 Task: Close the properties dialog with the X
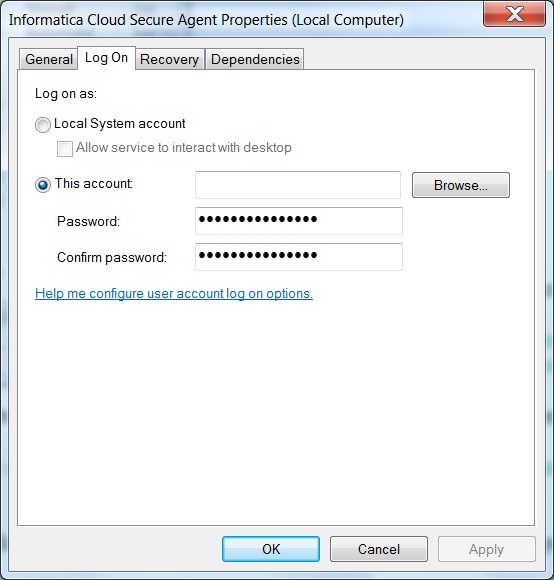point(514,14)
